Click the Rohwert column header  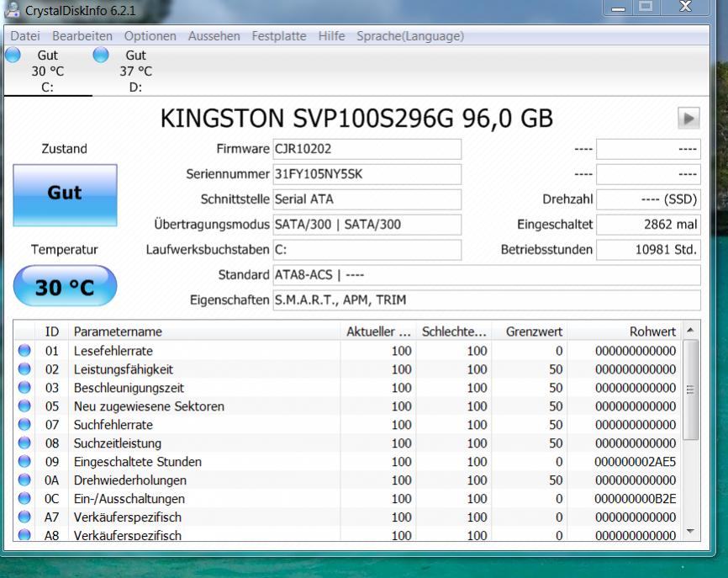(x=625, y=331)
